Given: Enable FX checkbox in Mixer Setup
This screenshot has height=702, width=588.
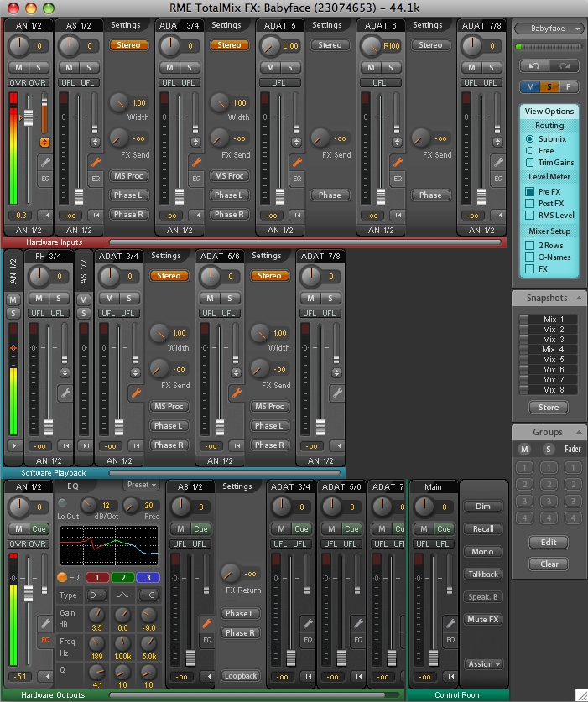Looking at the screenshot, I should click(530, 269).
